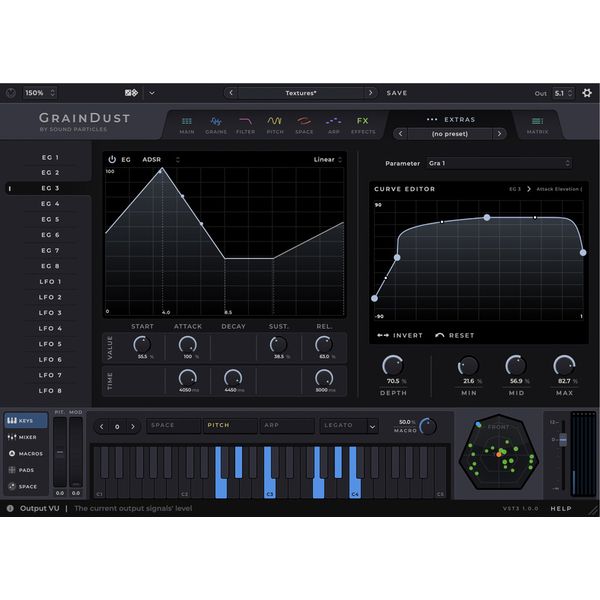Click the Attack value knob
The height and width of the screenshot is (600, 600).
188,344
